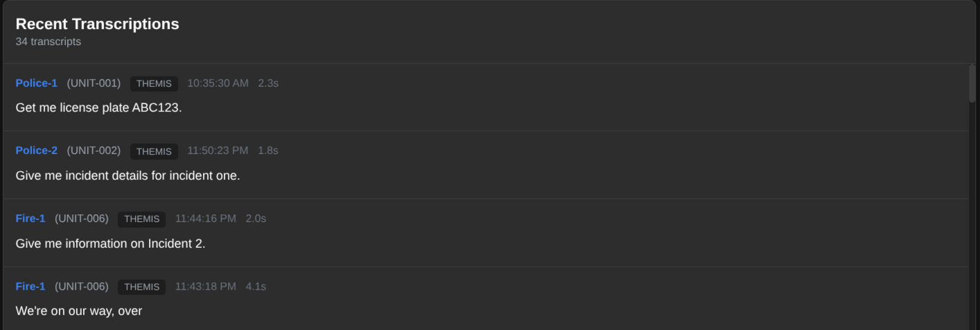The width and height of the screenshot is (980, 330).
Task: Click the Police-1 unit name link
Action: 36,83
